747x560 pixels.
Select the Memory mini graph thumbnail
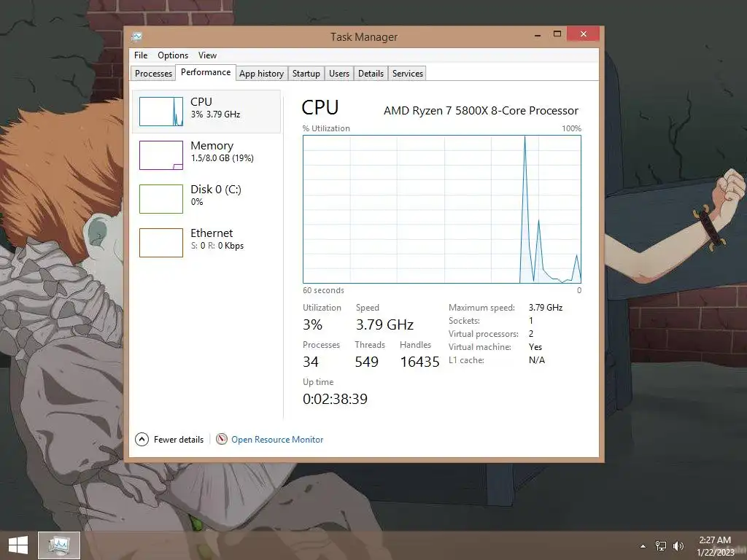click(x=161, y=155)
